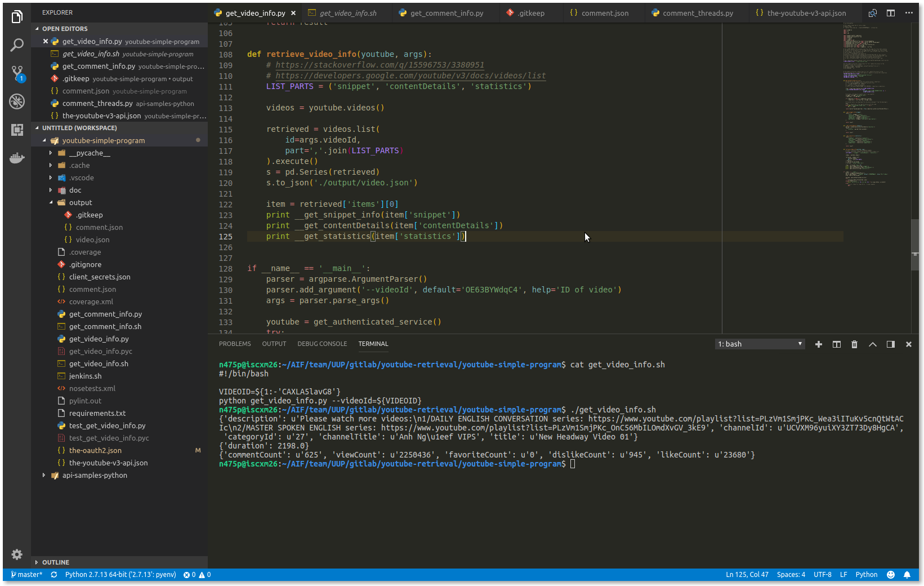Create a new terminal with the plus icon
Viewport: 924px width, 586px height.
tap(819, 344)
